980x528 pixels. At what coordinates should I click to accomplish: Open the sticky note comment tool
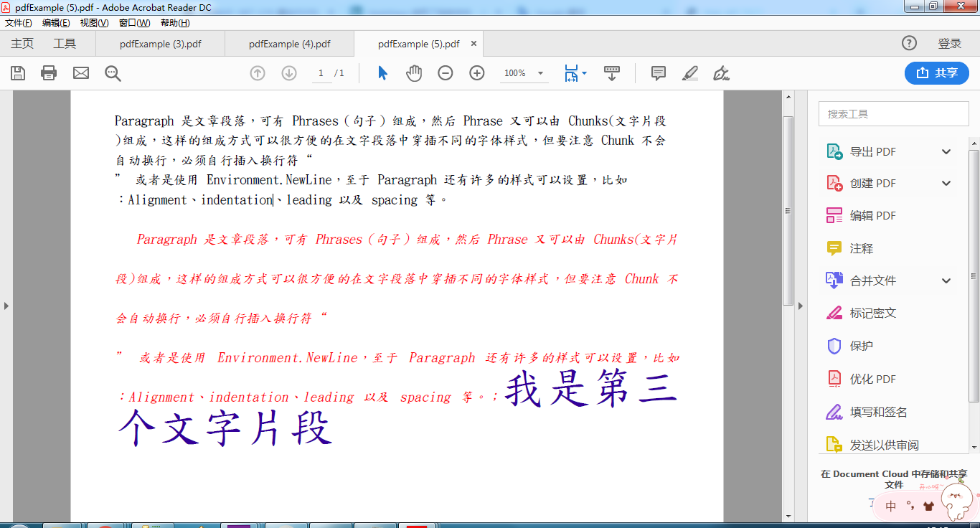658,72
